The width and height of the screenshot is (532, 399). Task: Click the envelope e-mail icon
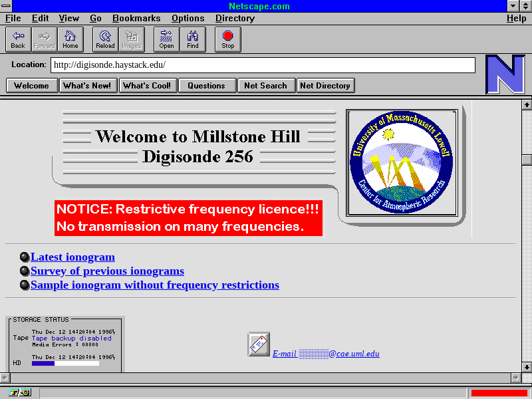[258, 344]
